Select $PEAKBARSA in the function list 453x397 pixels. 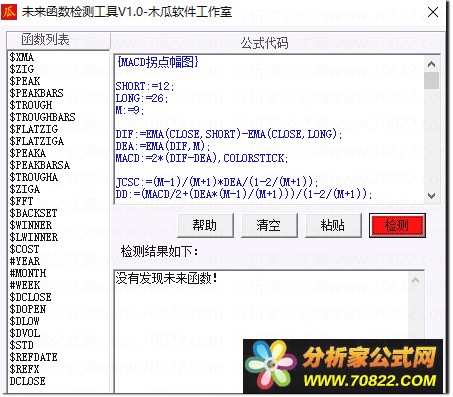click(40, 165)
